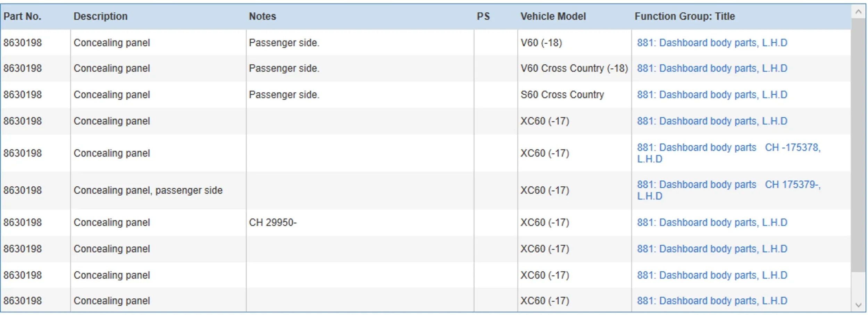Click the S60 Cross Country model cell
This screenshot has width=868, height=315.
562,95
